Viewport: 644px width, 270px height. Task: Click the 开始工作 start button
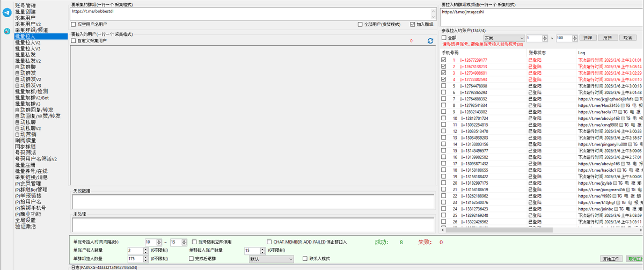tap(611, 259)
